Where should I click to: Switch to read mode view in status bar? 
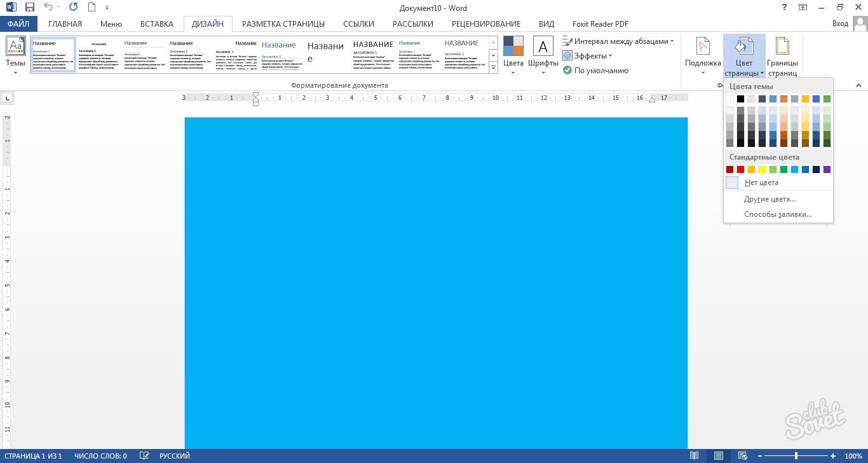695,456
